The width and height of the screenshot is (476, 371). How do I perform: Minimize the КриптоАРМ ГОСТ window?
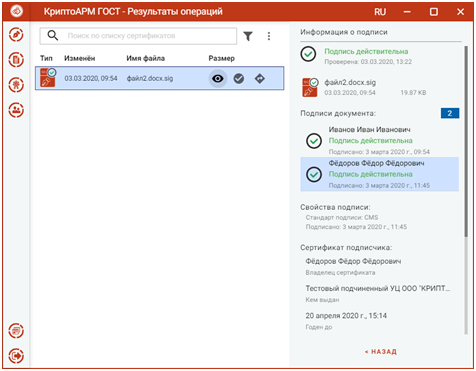coord(407,12)
